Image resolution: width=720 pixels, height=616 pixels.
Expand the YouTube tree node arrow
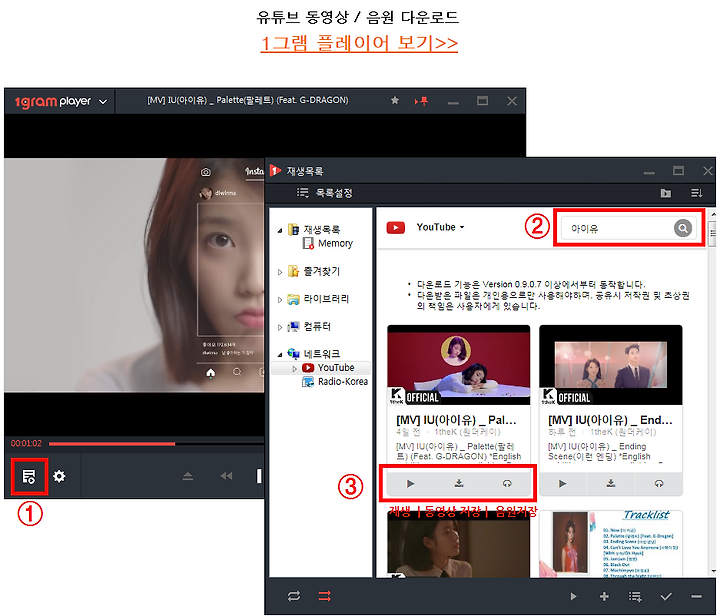coord(294,368)
